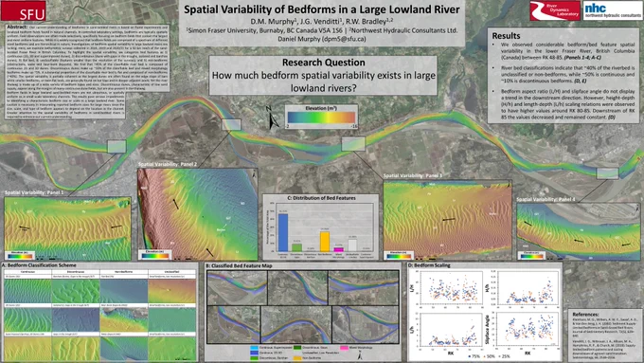Click the cyan Continuous Superimposed legend swatch

254,348
